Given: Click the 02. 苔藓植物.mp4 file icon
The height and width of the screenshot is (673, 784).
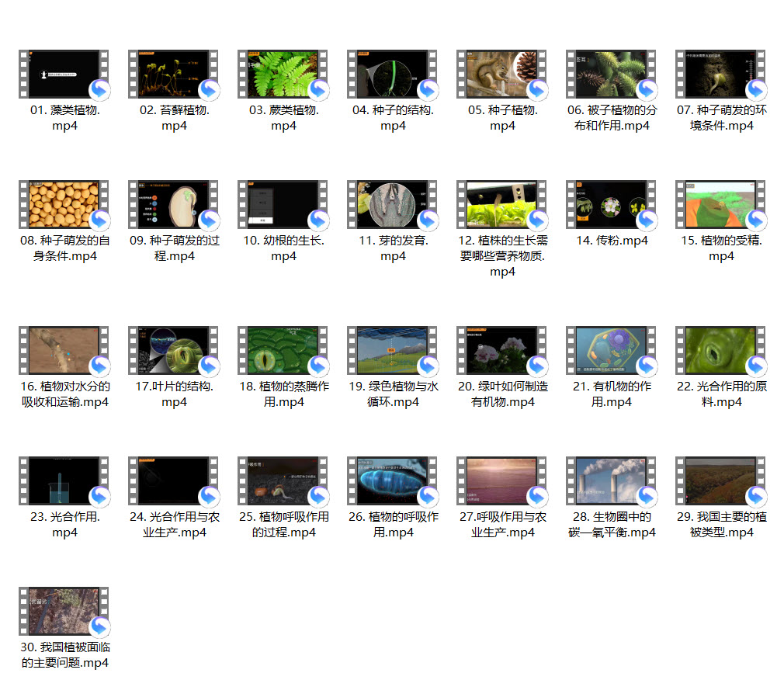Looking at the screenshot, I should (x=174, y=75).
